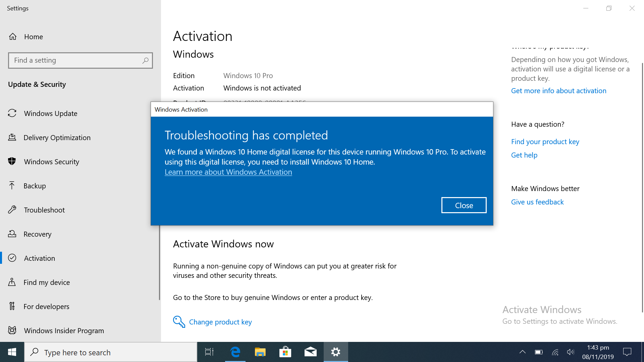The image size is (644, 362).
Task: Open Learn more about Windows Activation link
Action: (228, 172)
